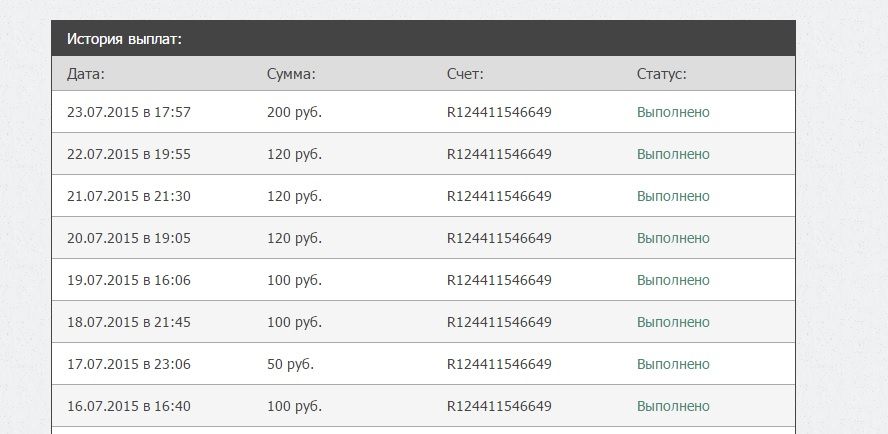Click the account number in 22.07.2015 row
Viewport: 888px width, 434px height.
[x=499, y=154]
